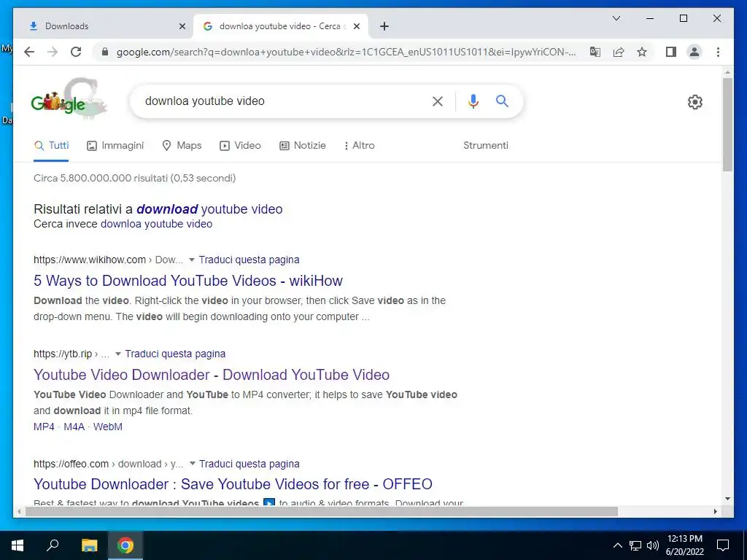Click inside the Google search input field
The height and width of the screenshot is (560, 747).
point(284,101)
